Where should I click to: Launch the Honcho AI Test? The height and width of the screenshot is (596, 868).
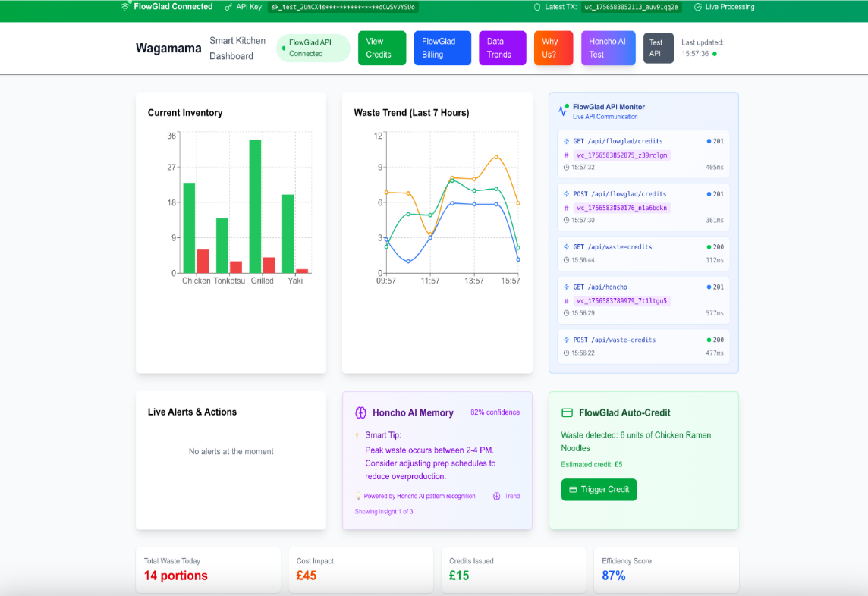pos(608,48)
